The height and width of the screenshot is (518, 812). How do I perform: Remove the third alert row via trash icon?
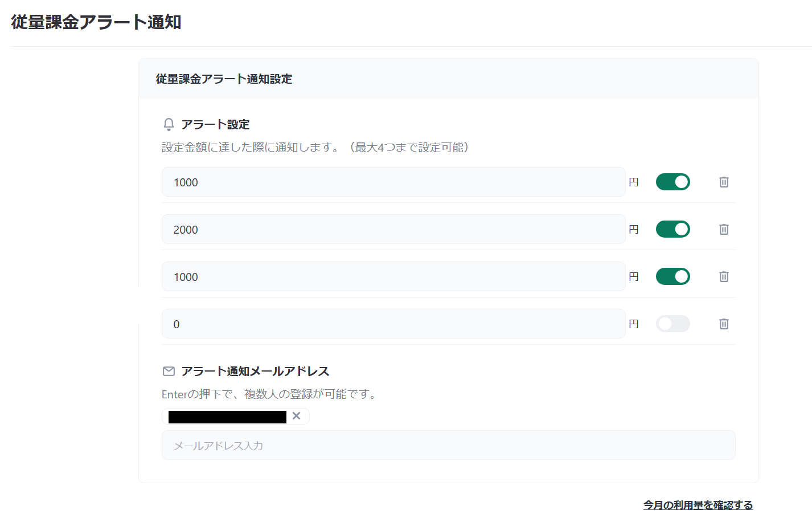[724, 276]
